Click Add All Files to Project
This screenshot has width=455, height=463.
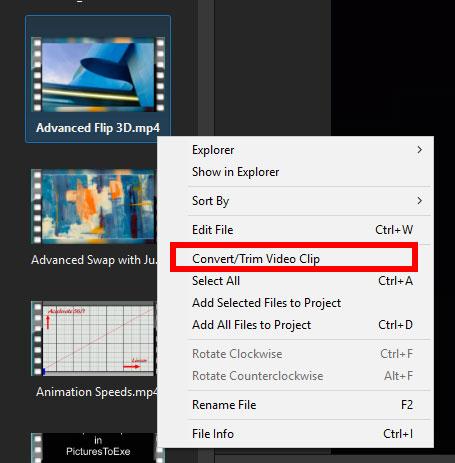pyautogui.click(x=295, y=325)
